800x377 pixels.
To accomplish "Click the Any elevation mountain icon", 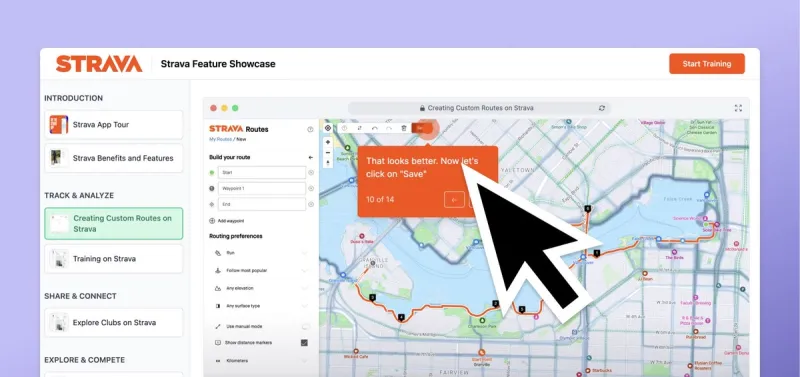I will click(x=218, y=288).
